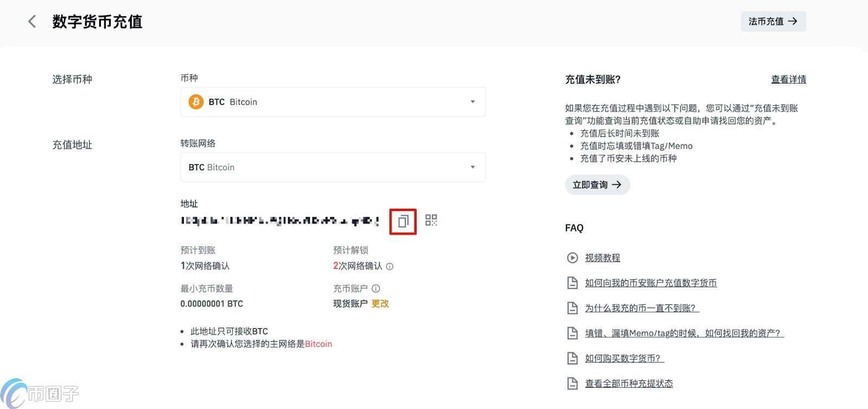This screenshot has width=868, height=409.
Task: Open the 转账网络 network dropdown
Action: pos(333,167)
